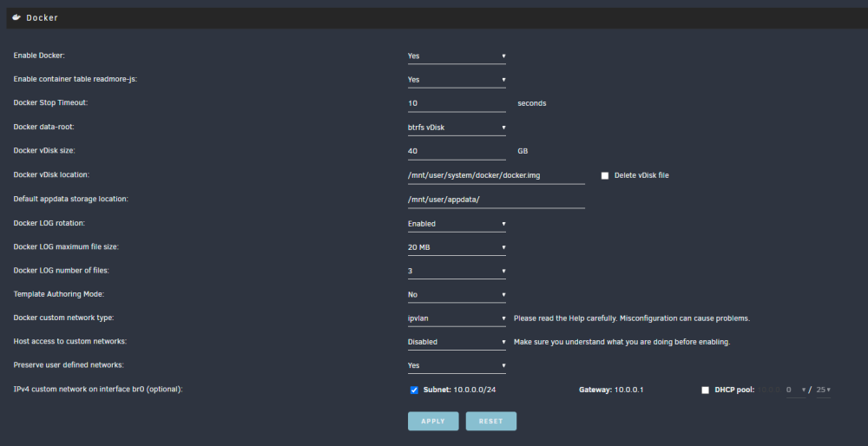Click the 'Docker LOG rotation:' label
The height and width of the screenshot is (446, 868).
[49, 224]
